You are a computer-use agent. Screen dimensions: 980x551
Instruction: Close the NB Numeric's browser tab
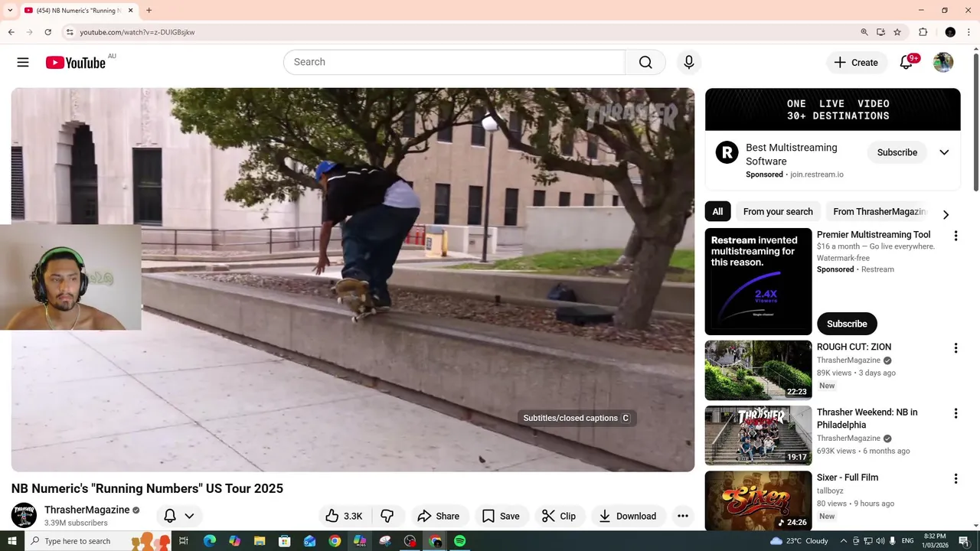coord(130,10)
